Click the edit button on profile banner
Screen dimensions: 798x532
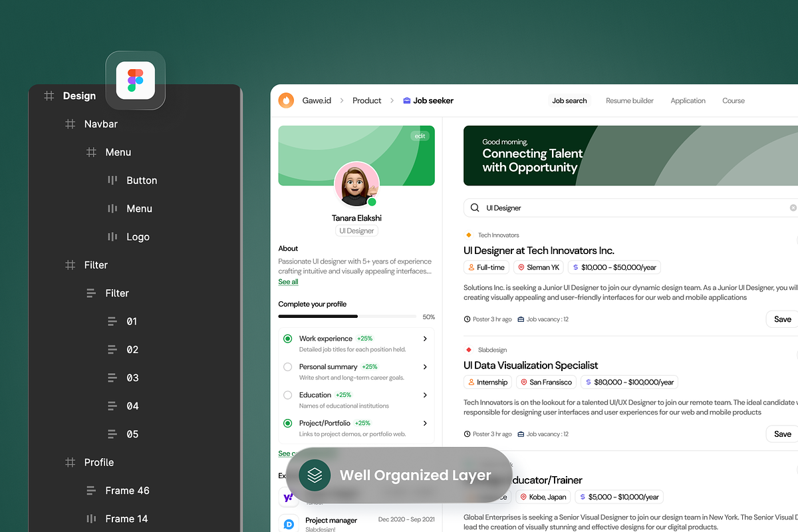point(420,136)
